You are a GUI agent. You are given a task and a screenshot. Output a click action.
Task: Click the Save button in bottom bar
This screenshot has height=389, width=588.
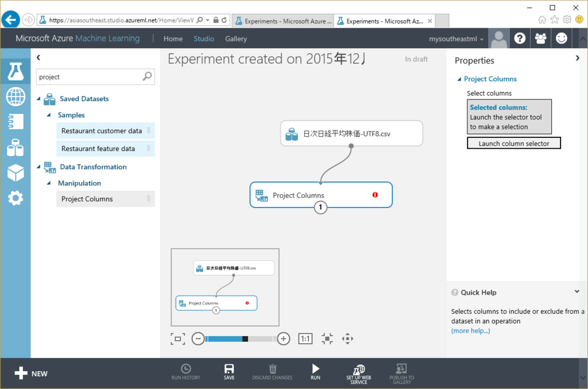229,372
